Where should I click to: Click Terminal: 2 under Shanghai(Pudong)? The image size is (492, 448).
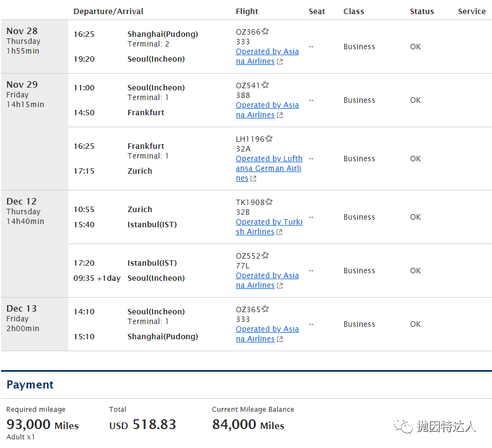pyautogui.click(x=148, y=44)
